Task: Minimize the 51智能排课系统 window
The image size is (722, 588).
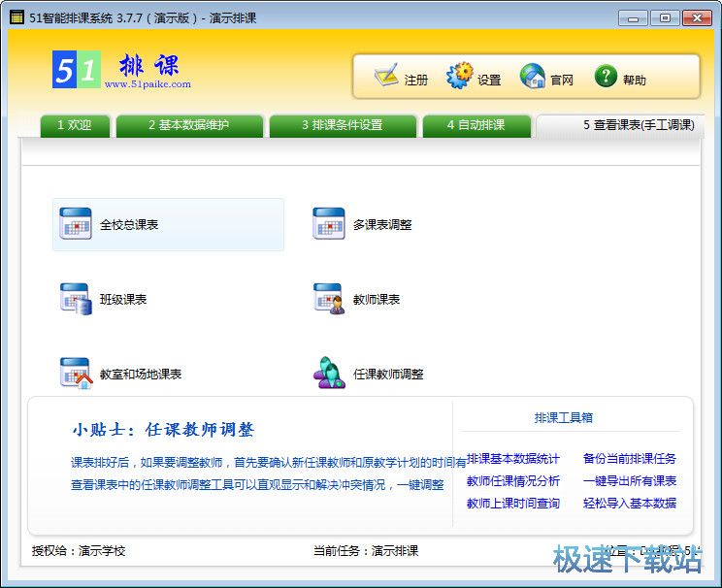Action: pos(633,18)
